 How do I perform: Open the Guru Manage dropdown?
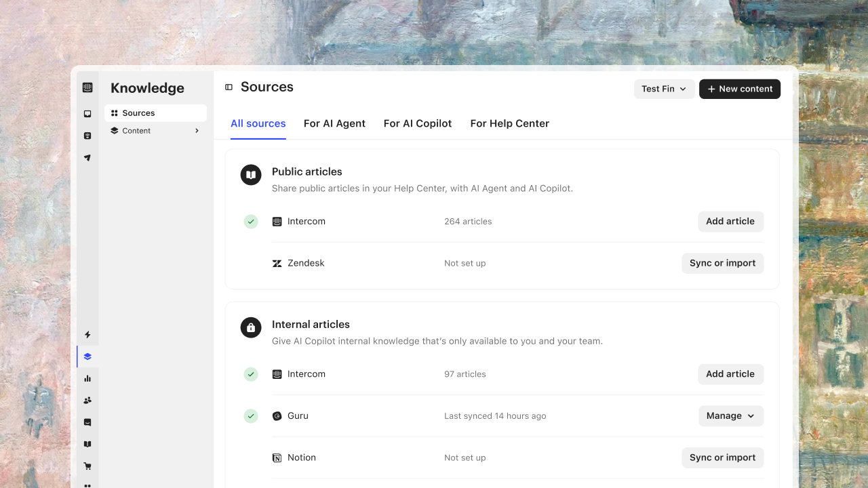click(731, 416)
